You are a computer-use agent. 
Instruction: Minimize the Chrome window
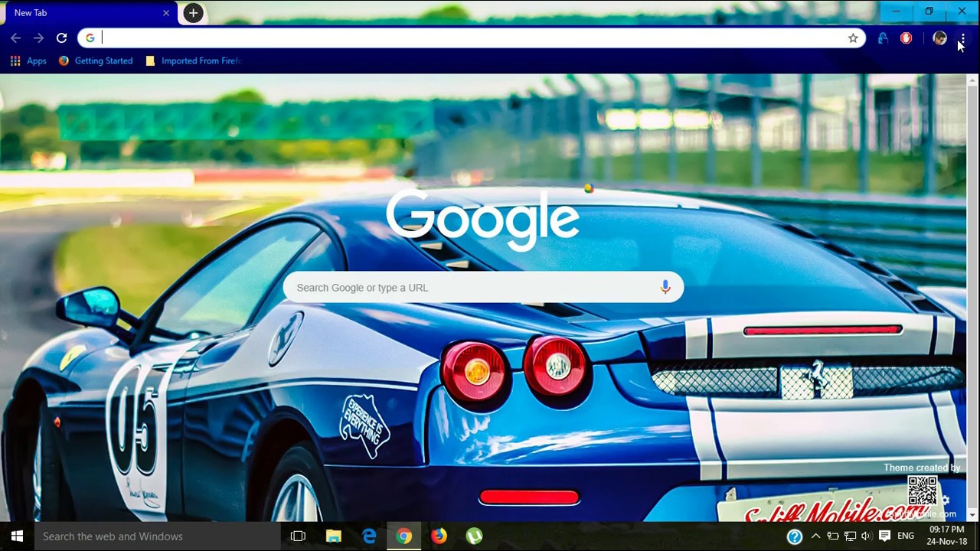(x=896, y=11)
